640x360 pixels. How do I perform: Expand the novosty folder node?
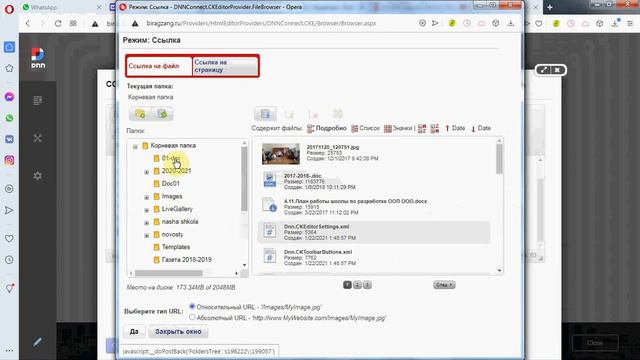click(x=147, y=235)
